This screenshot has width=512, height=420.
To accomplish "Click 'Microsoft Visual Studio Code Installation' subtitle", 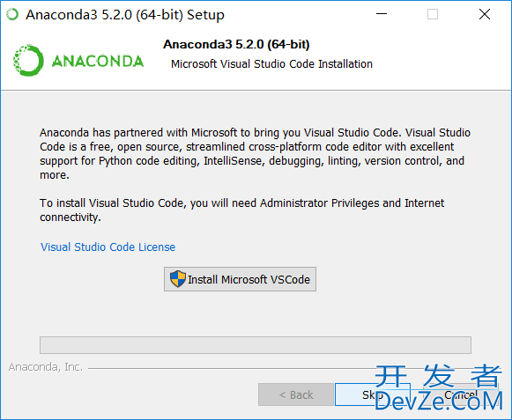I will click(271, 64).
